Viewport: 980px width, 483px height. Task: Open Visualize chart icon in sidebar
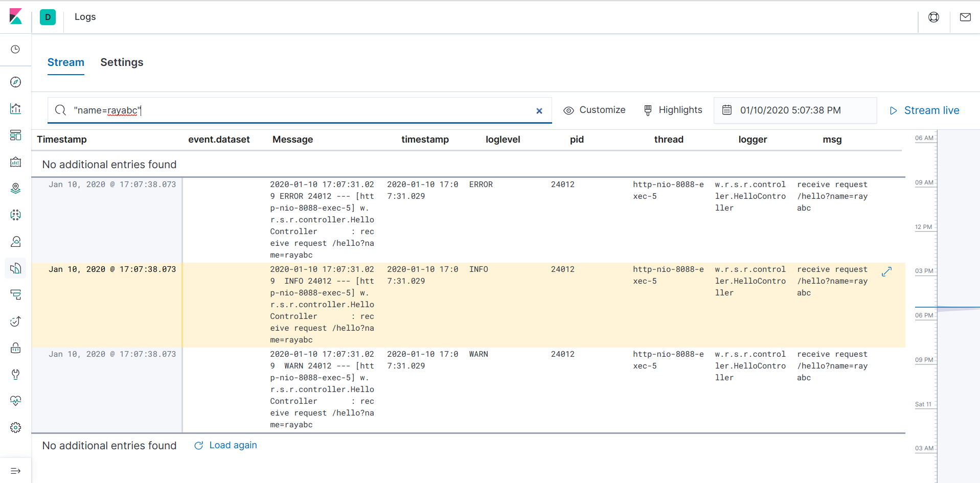(x=16, y=109)
